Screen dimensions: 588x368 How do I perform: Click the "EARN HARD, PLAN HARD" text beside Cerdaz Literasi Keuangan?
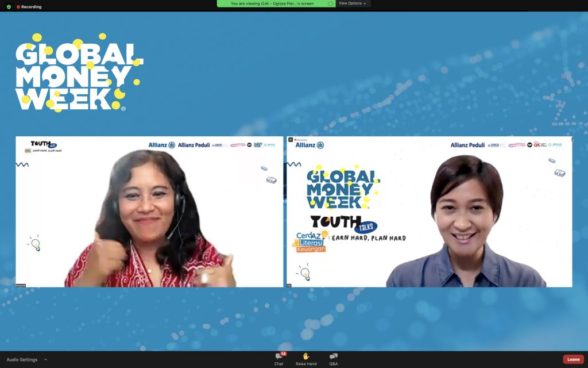click(369, 238)
